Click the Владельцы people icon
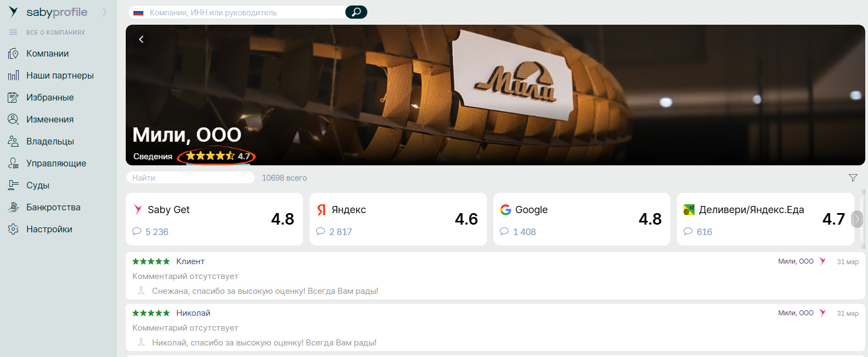868x357 pixels. click(13, 141)
